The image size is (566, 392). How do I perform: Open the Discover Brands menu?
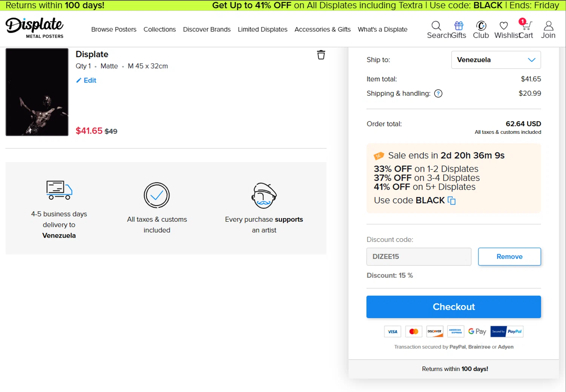(207, 29)
